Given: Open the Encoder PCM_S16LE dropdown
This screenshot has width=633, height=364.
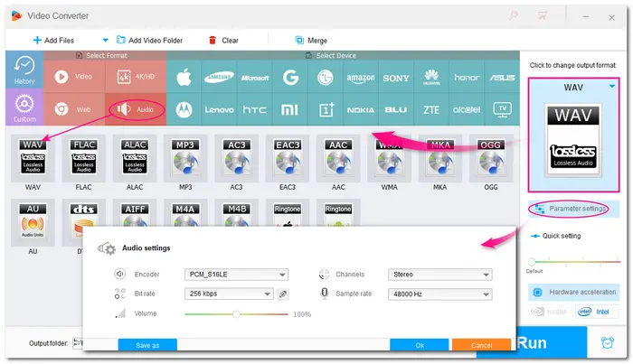Looking at the screenshot, I should [236, 275].
